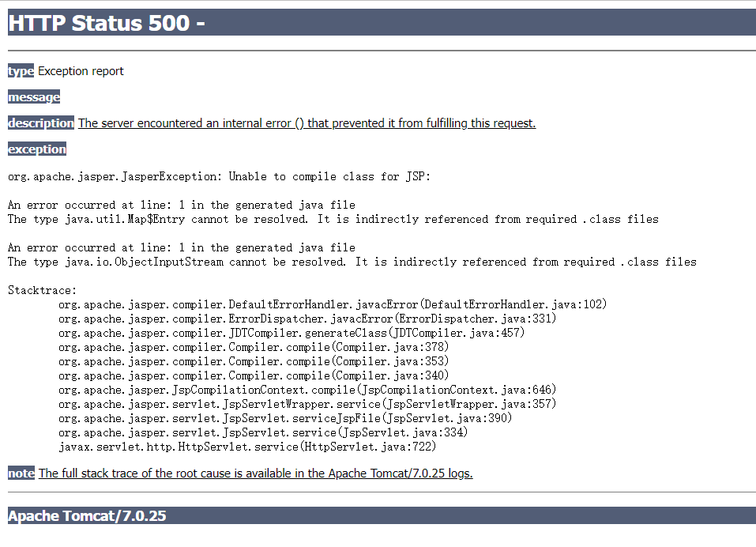Click the 'JspServlet.java:390' serviceJspFile line

coord(285,418)
